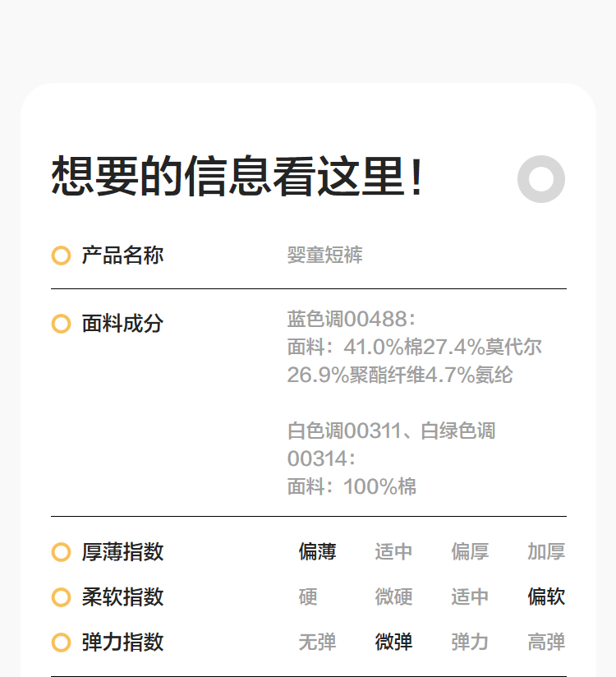
Task: Choose 硬 softness option
Action: 308,597
